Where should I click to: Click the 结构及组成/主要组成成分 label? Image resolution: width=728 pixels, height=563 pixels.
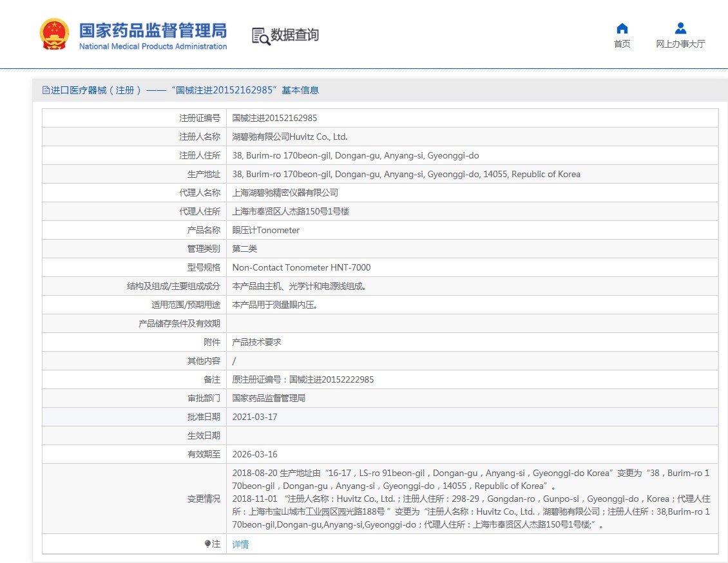pyautogui.click(x=174, y=287)
